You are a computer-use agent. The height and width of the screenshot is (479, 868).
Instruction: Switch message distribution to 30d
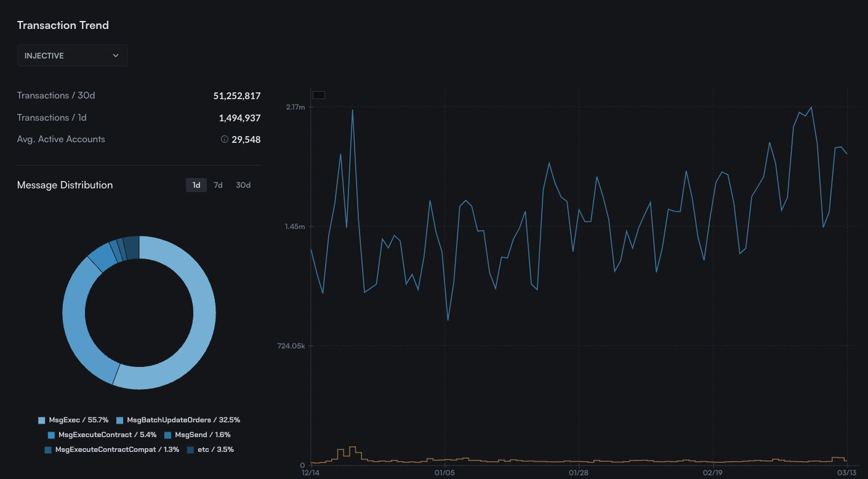[243, 185]
